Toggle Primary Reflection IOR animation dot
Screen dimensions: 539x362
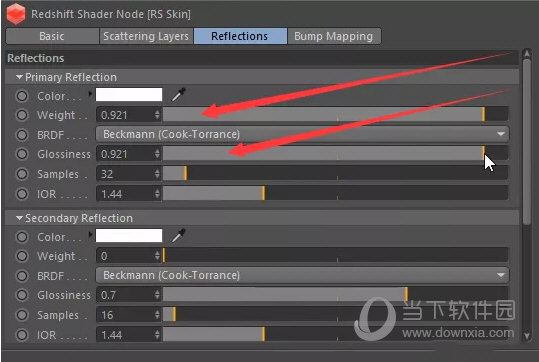click(x=22, y=194)
